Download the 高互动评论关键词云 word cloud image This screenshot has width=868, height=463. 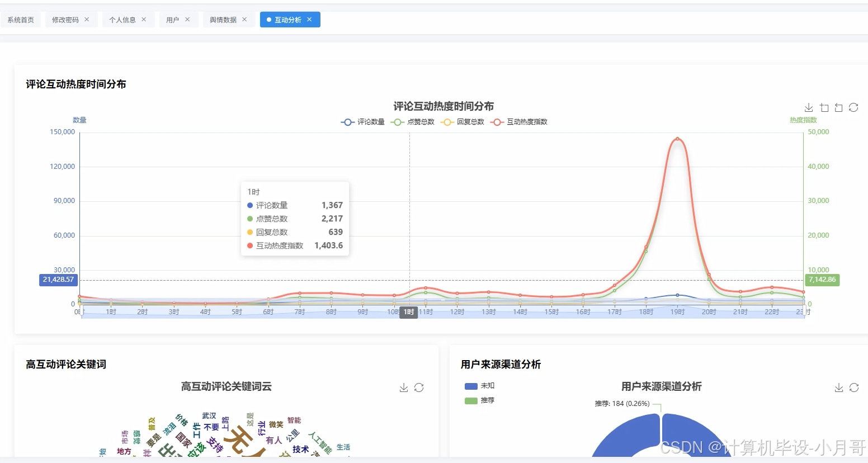coord(403,387)
